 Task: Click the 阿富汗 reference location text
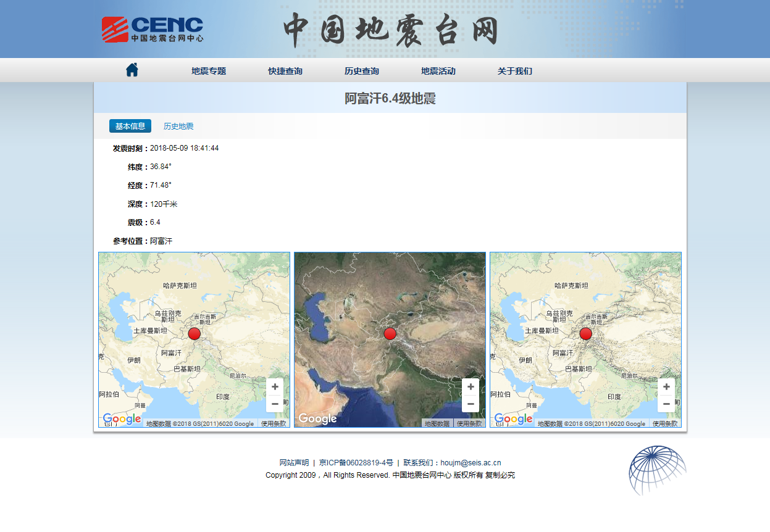click(162, 241)
